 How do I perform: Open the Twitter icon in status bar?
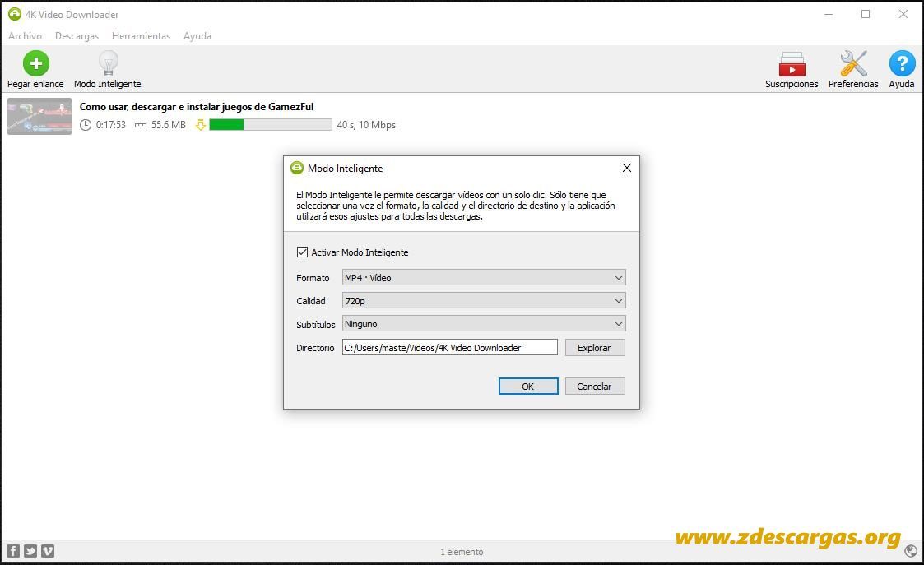click(30, 551)
